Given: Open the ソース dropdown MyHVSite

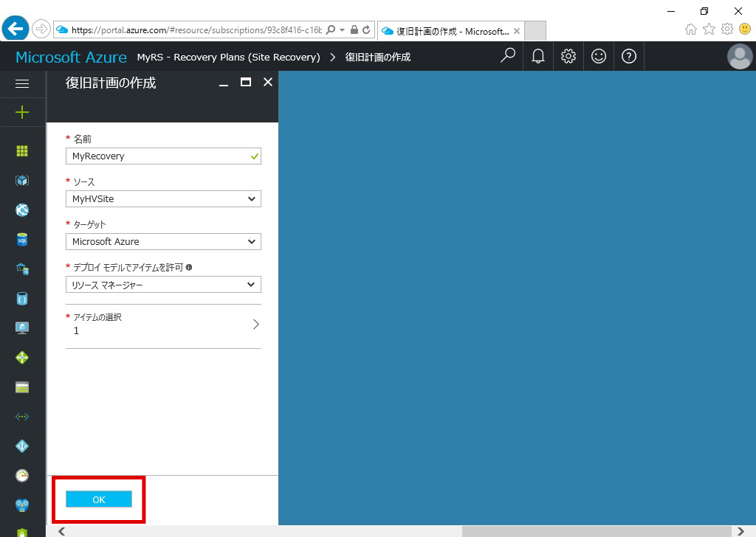Looking at the screenshot, I should (x=163, y=199).
